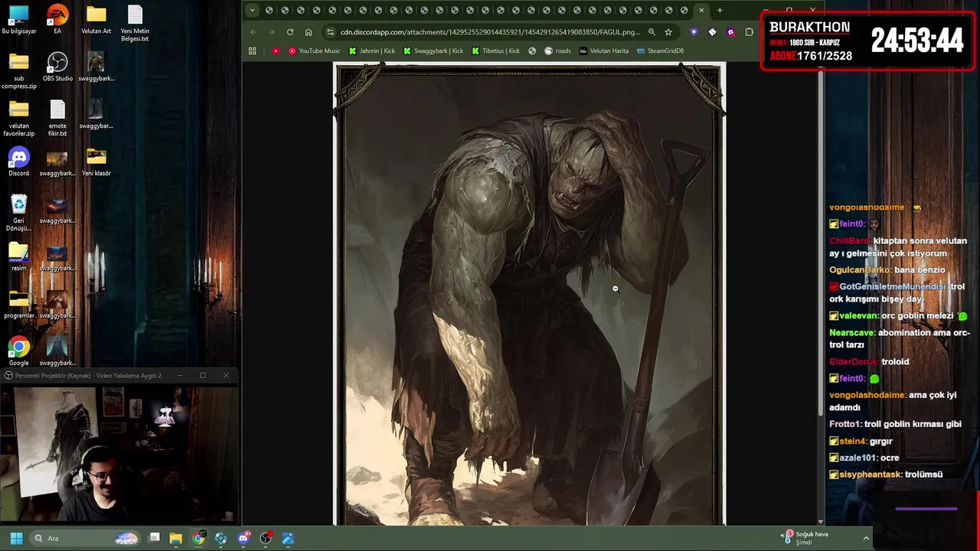The image size is (980, 551).
Task: Open SteamGridDB bookmark
Action: (x=660, y=51)
